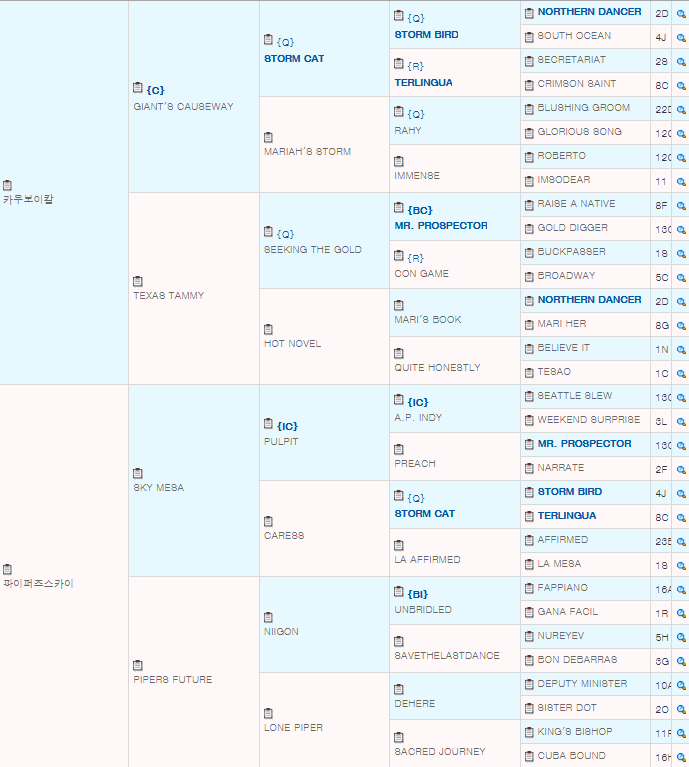Click the magnifier icon for DEPUTY MINISTER
This screenshot has height=767, width=689.
(681, 685)
